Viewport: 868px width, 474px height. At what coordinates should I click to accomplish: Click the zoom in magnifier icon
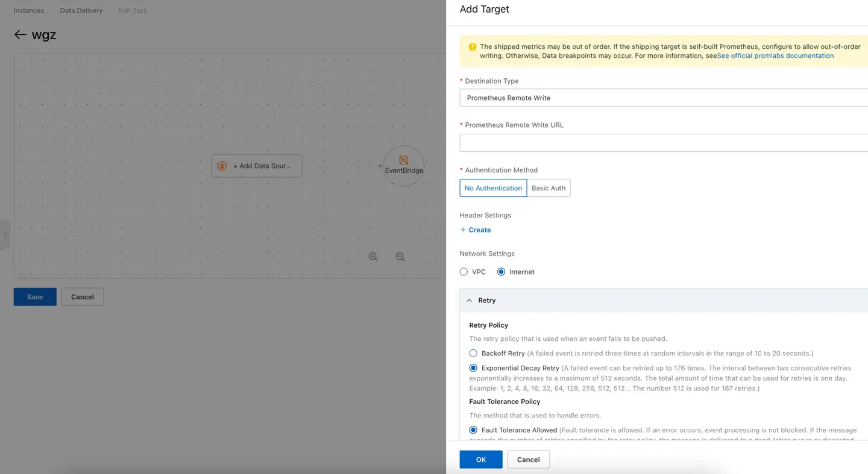(x=373, y=257)
